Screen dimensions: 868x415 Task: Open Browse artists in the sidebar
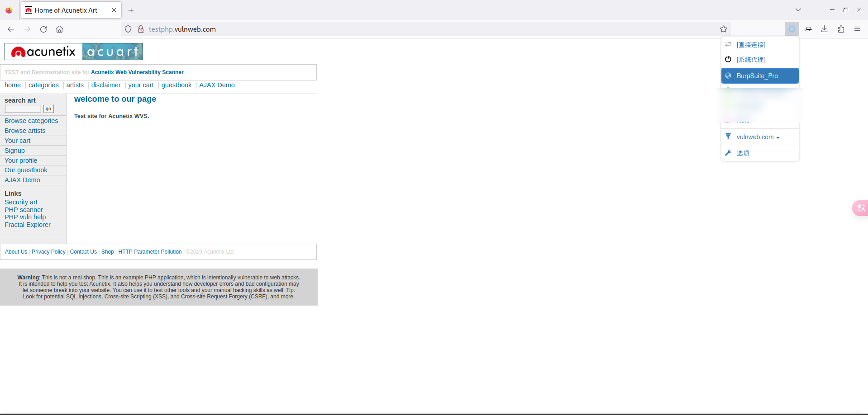(25, 131)
